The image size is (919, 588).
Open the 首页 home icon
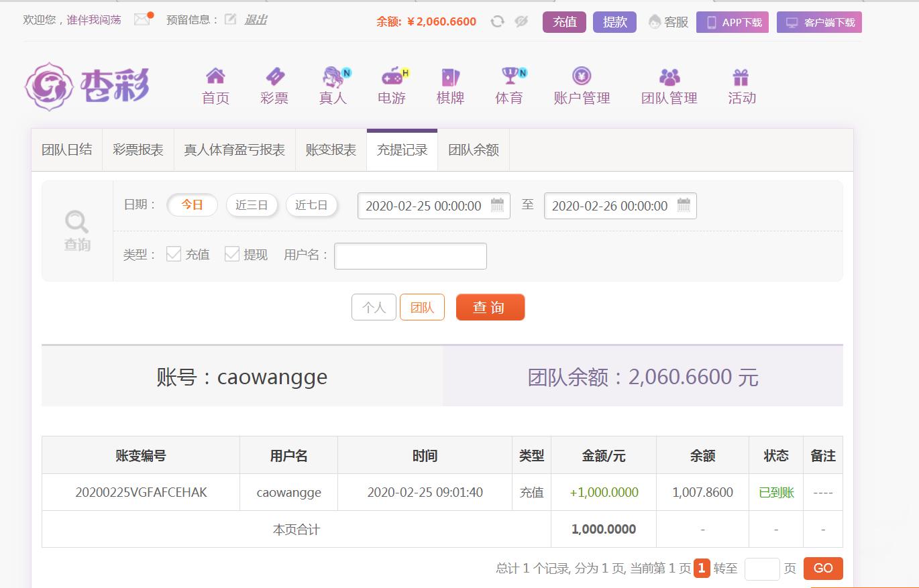pos(215,75)
